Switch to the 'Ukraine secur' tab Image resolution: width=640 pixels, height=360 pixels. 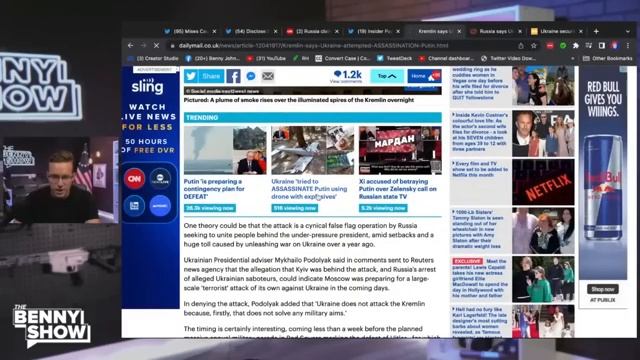coord(553,31)
